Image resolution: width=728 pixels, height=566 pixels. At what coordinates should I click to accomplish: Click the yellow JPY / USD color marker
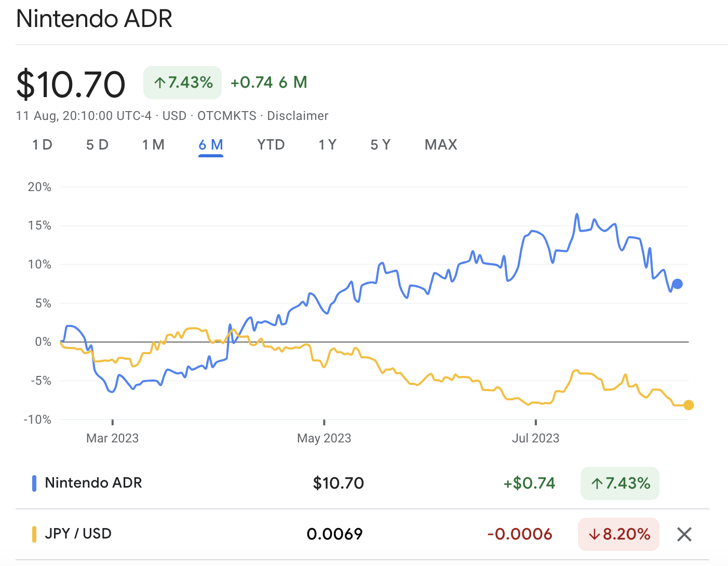pyautogui.click(x=34, y=534)
